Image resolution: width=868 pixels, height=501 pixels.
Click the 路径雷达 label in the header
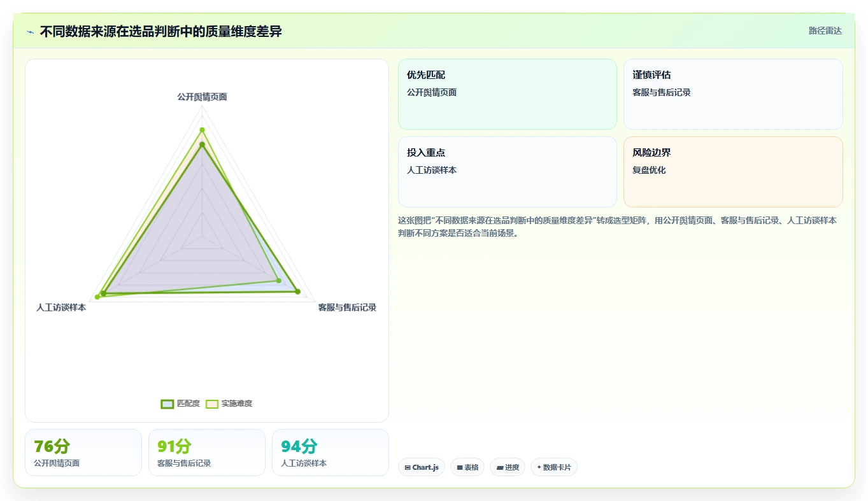tap(825, 31)
